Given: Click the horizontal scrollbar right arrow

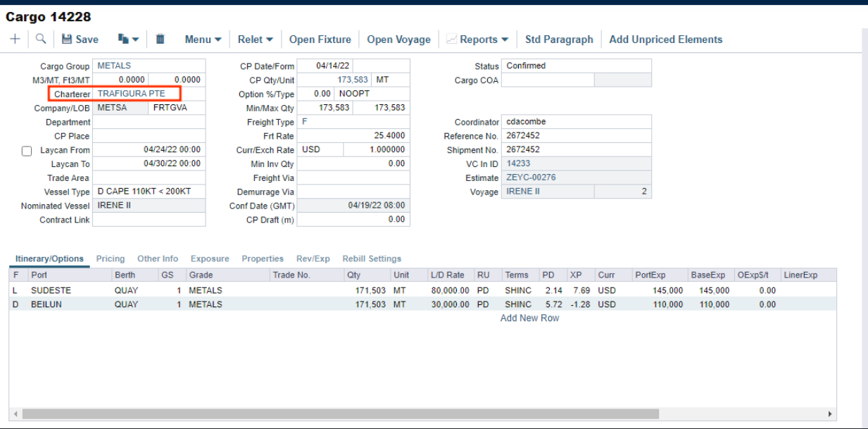Looking at the screenshot, I should (830, 414).
